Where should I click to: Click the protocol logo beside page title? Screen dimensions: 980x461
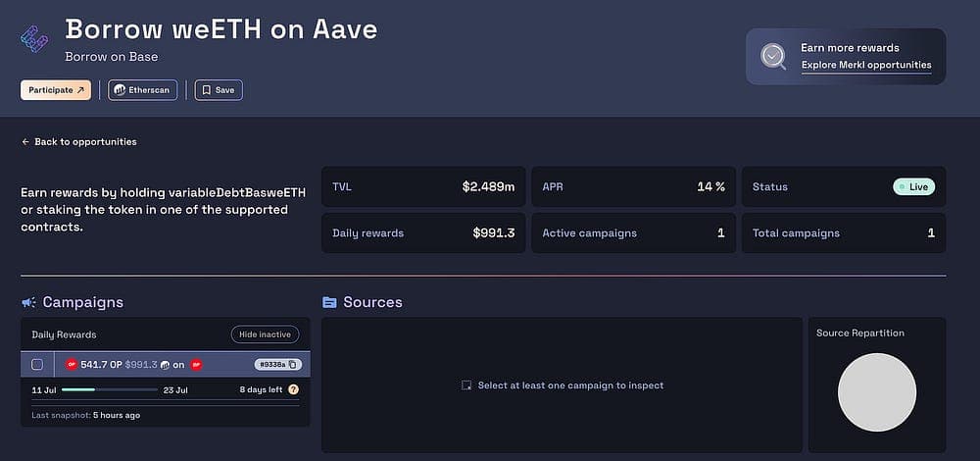point(35,39)
